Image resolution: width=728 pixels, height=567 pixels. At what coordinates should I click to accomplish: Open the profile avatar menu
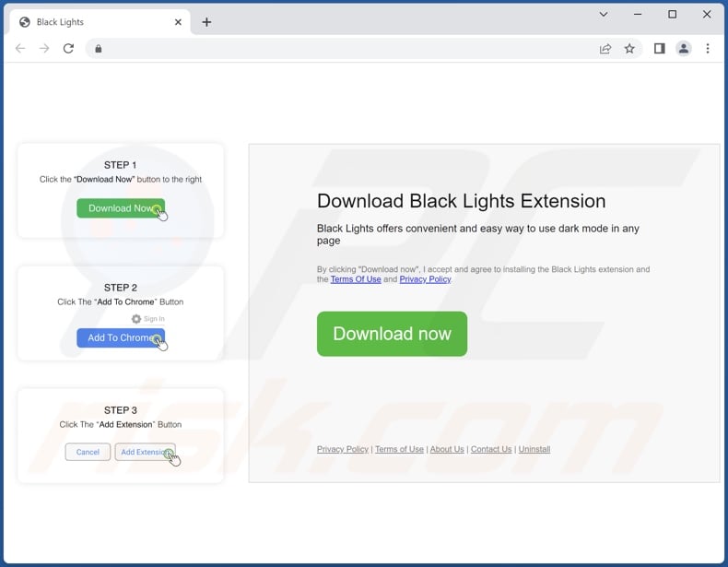pyautogui.click(x=684, y=48)
